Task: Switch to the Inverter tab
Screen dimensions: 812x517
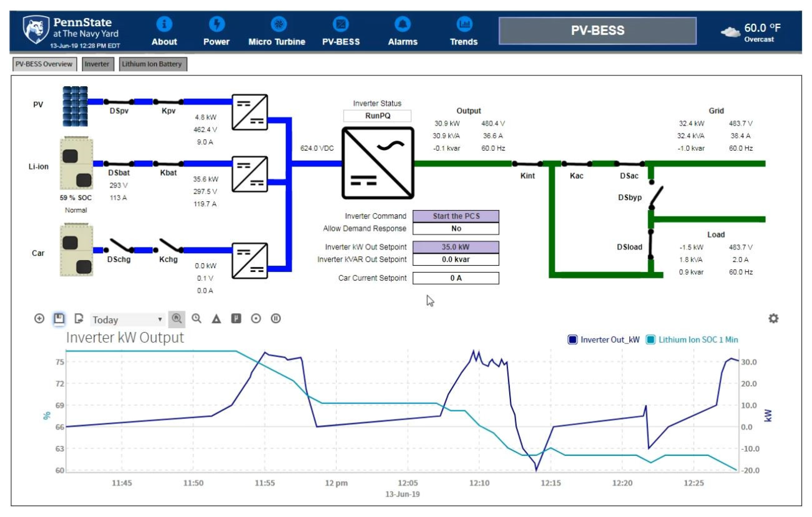Action: pyautogui.click(x=97, y=64)
